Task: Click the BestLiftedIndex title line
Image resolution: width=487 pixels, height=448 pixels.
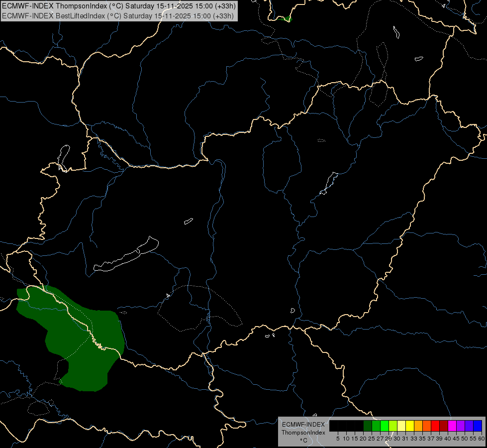Action: 118,16
